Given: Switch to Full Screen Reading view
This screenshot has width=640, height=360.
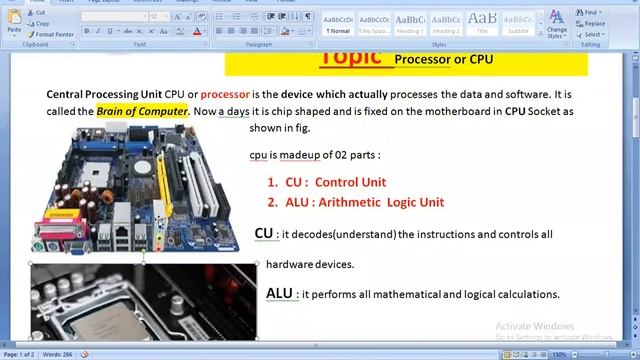Looking at the screenshot, I should [x=516, y=354].
